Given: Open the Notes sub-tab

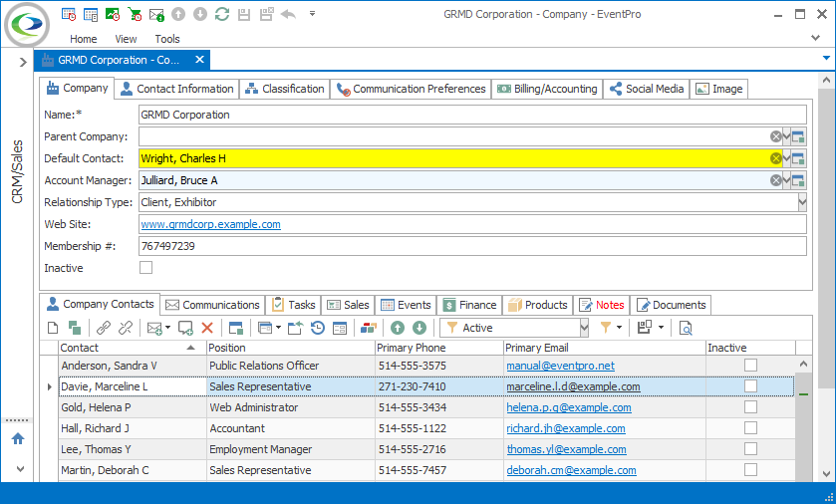Looking at the screenshot, I should click(602, 305).
